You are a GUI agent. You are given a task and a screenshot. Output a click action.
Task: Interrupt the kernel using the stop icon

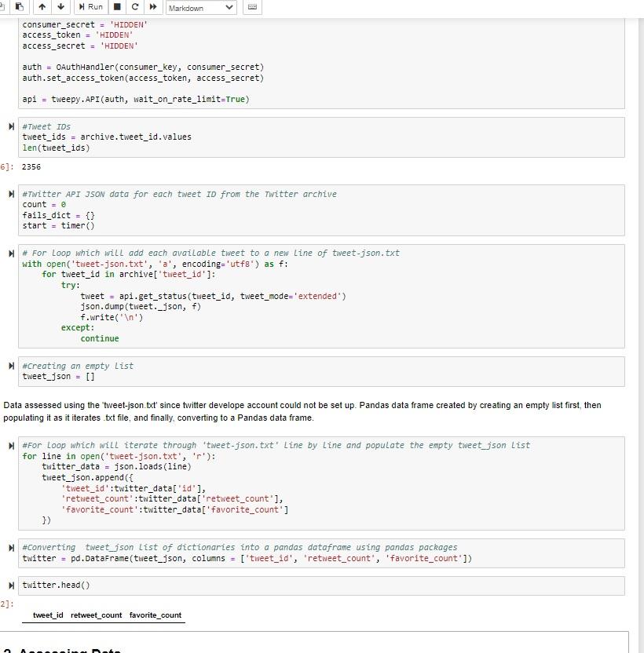(116, 7)
